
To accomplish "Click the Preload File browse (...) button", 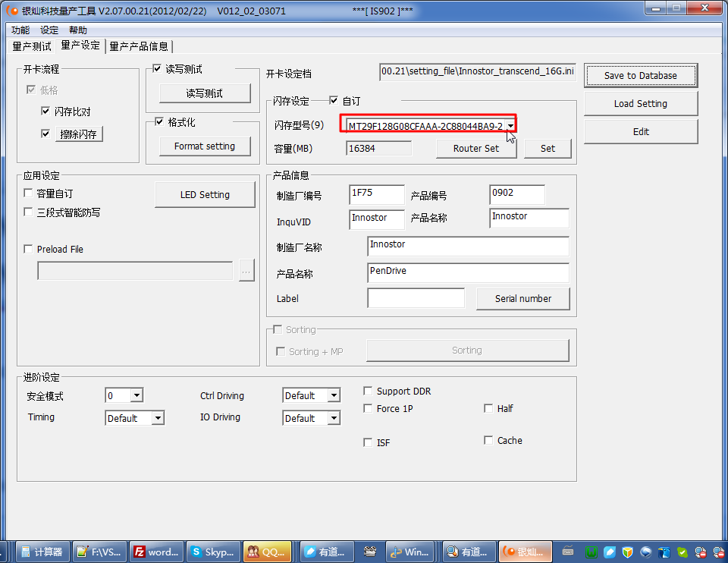I will click(x=246, y=270).
